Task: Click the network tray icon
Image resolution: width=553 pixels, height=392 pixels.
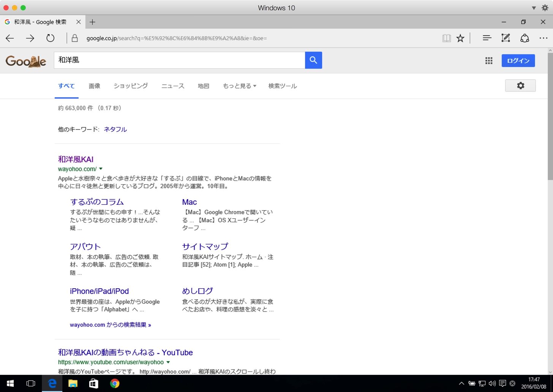Action: pyautogui.click(x=482, y=383)
